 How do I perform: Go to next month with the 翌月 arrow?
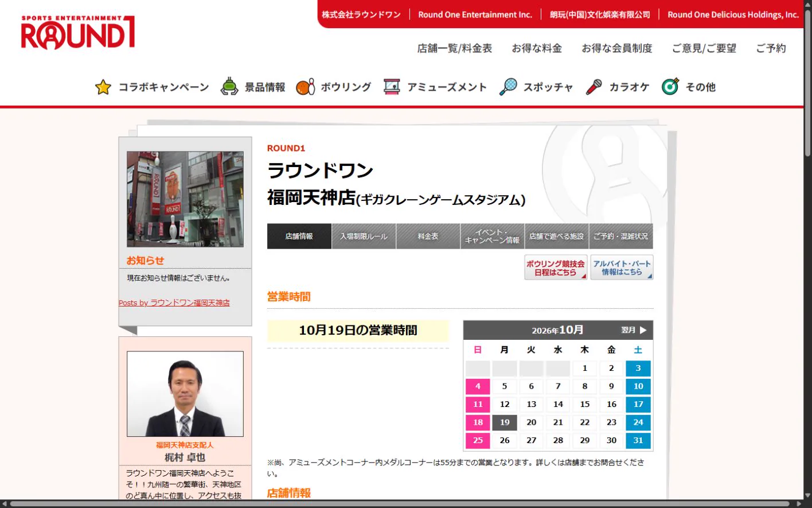tap(634, 330)
